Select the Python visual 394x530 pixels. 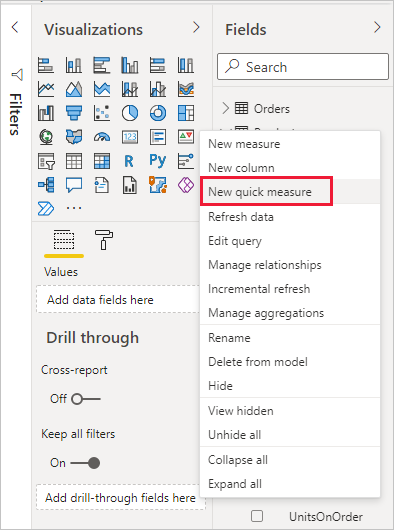click(158, 161)
